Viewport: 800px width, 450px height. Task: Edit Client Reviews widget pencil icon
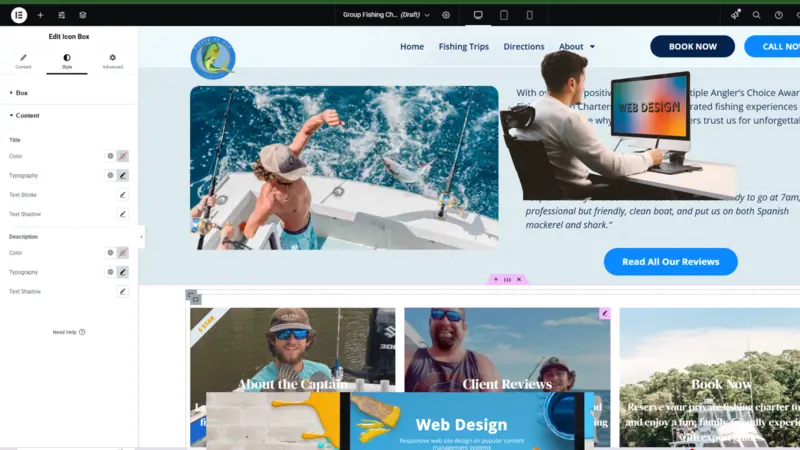pyautogui.click(x=605, y=313)
